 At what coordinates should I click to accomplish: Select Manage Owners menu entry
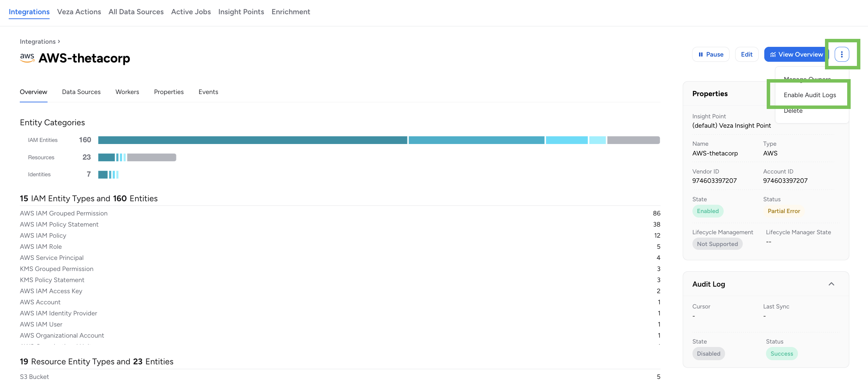[x=807, y=79]
